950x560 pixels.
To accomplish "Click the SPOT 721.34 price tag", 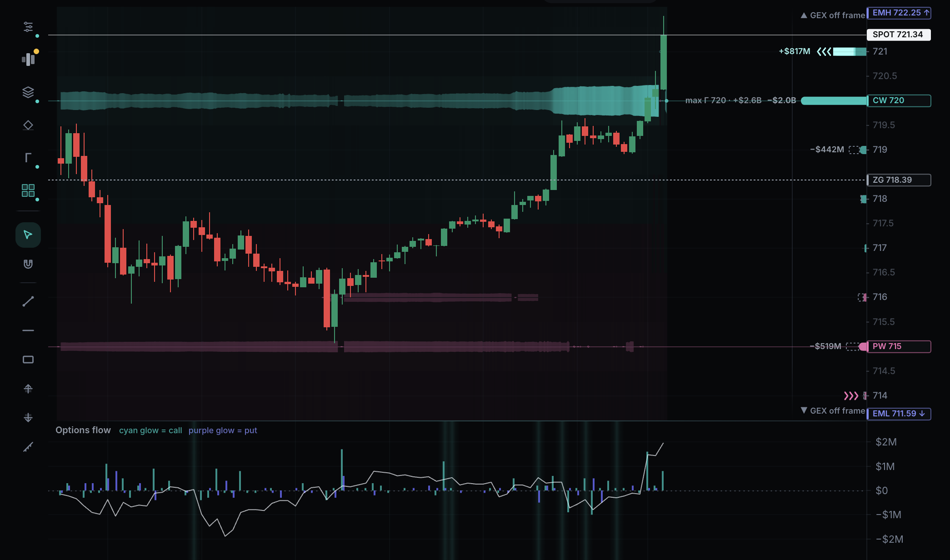I will 899,35.
